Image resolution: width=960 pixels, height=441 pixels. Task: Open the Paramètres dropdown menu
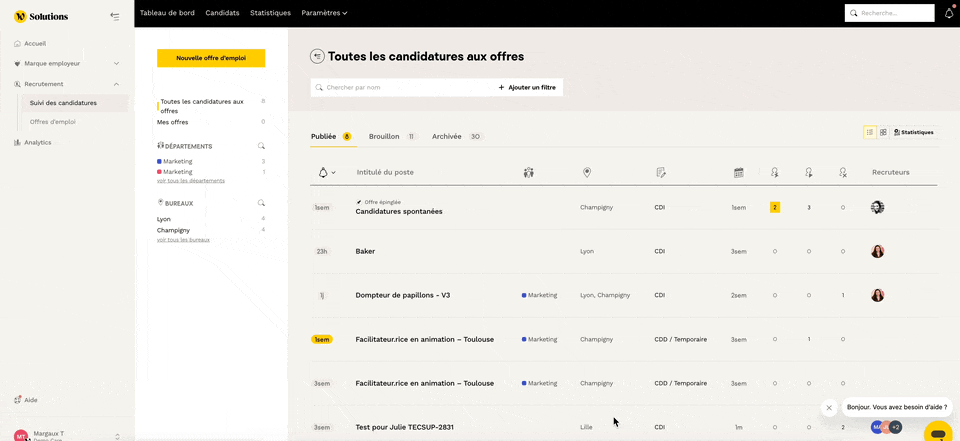324,13
